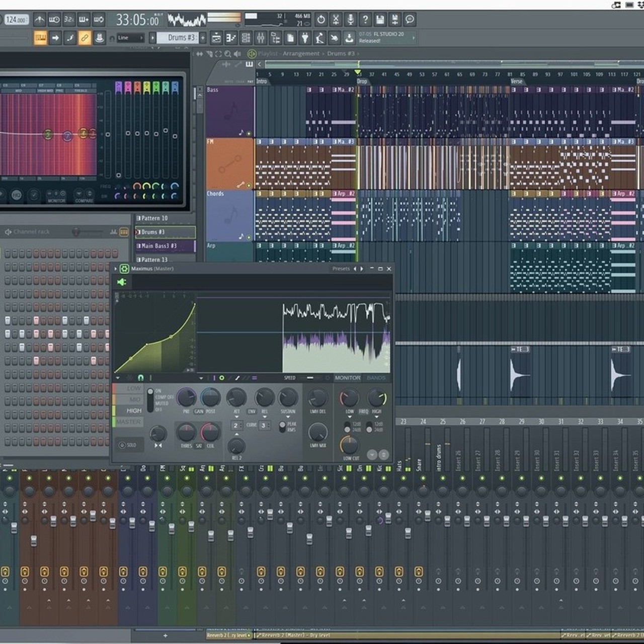Switch to MONITOR tab in Maximus
Image resolution: width=644 pixels, height=644 pixels.
348,378
